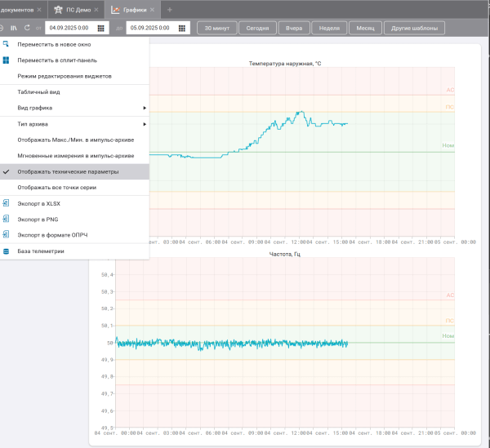Click the '30 минут' button

pyautogui.click(x=217, y=28)
